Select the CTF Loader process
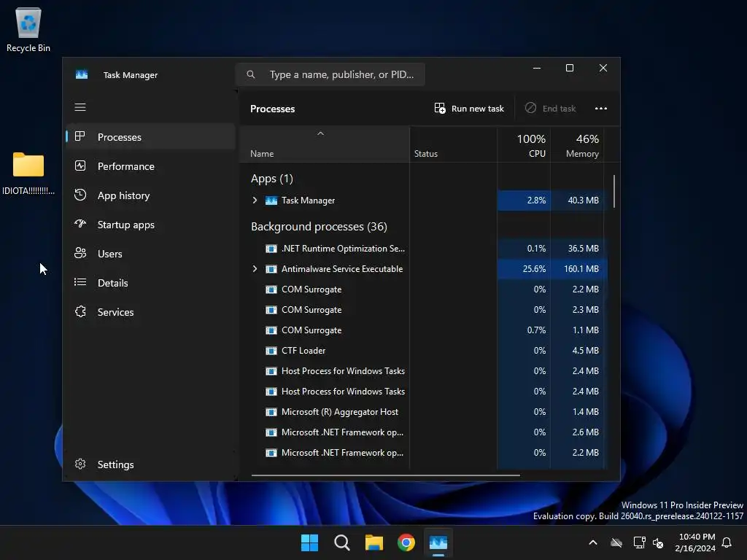 [424, 351]
